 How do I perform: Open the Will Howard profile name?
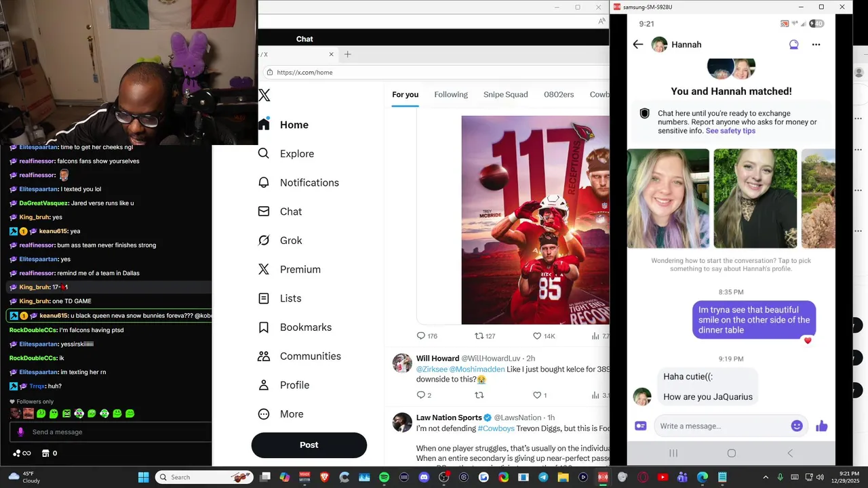pos(437,359)
